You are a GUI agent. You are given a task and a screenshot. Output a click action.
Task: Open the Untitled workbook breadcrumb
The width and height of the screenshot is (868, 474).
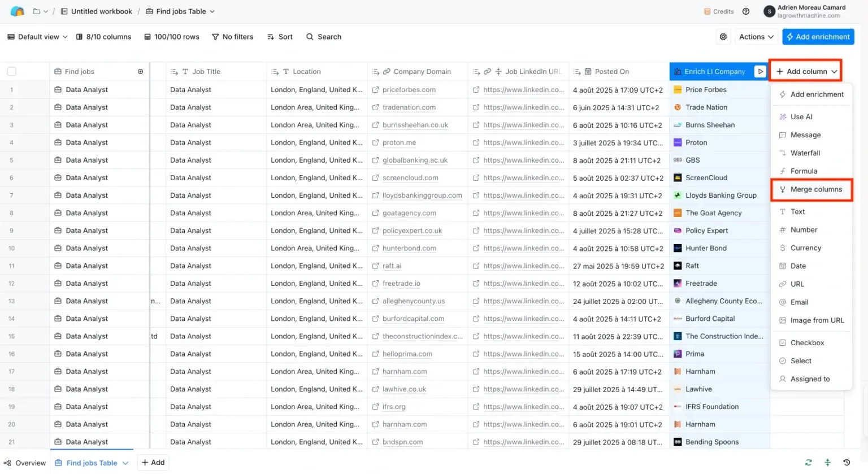pyautogui.click(x=96, y=11)
